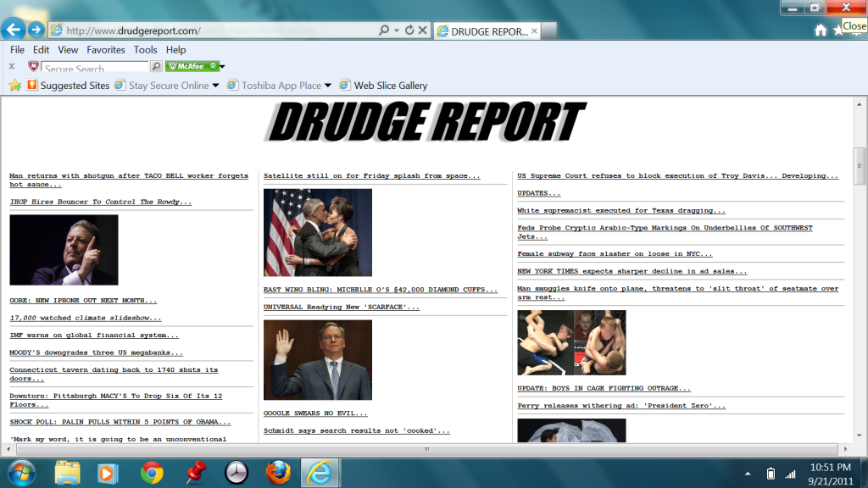The height and width of the screenshot is (488, 868).
Task: Launch Firefox from the taskbar
Action: pyautogui.click(x=278, y=474)
